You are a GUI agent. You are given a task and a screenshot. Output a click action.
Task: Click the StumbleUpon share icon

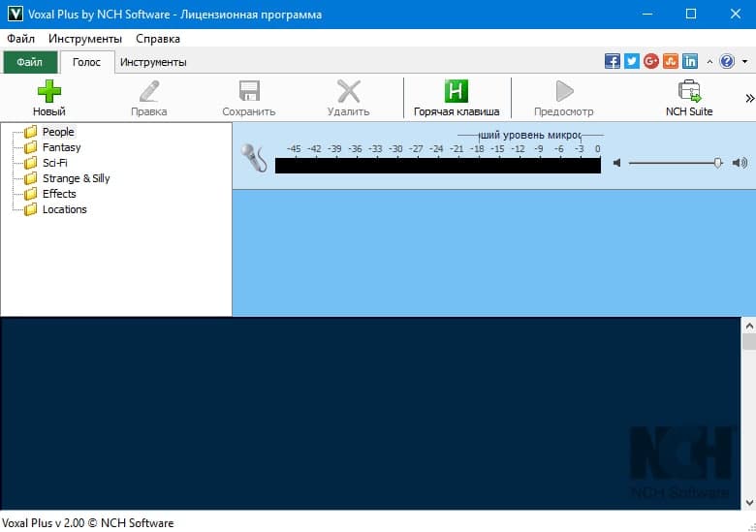click(x=671, y=61)
